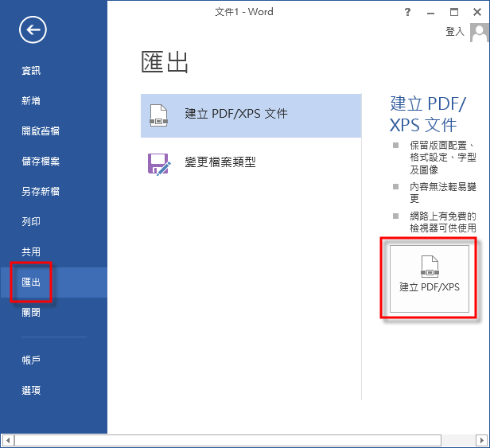Open the 共用 page
This screenshot has height=448, width=490.
[31, 252]
